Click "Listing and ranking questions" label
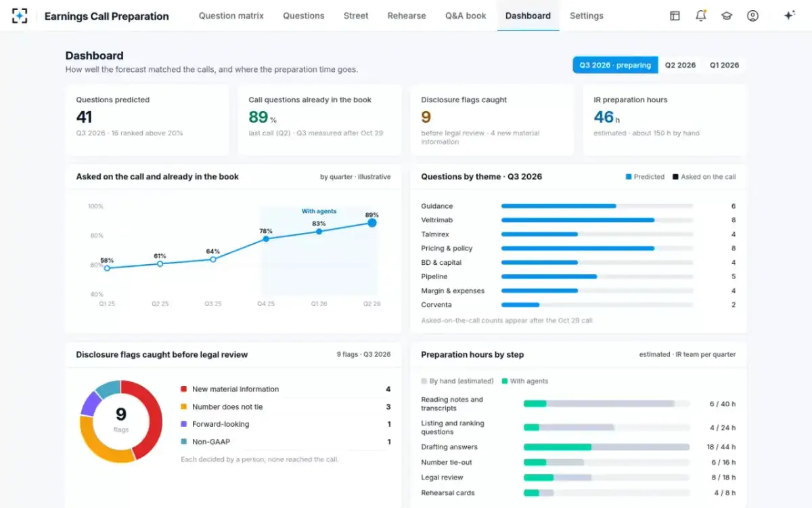812x508 pixels. coord(453,427)
